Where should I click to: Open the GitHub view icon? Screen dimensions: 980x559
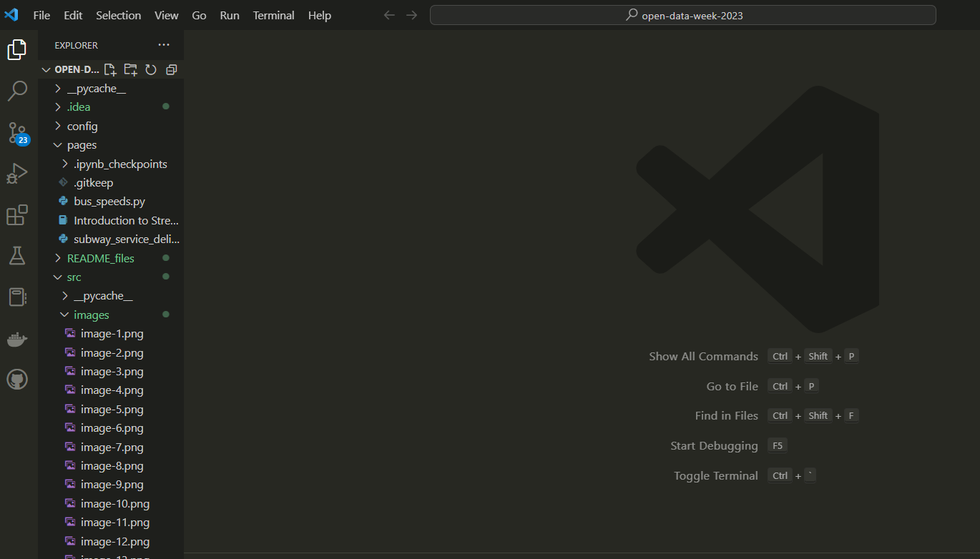[17, 380]
